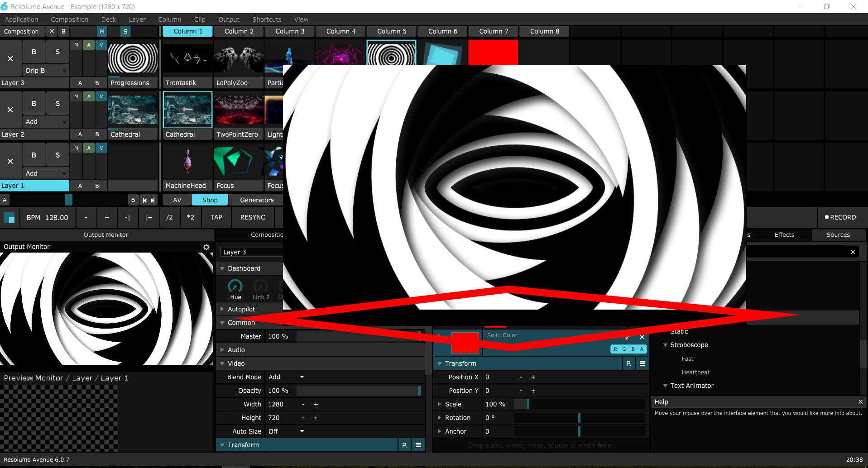Clear the Sources search field

point(853,252)
